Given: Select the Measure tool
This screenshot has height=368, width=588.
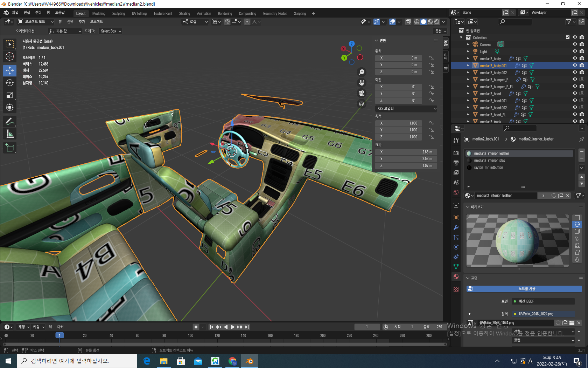Looking at the screenshot, I should click(x=10, y=134).
